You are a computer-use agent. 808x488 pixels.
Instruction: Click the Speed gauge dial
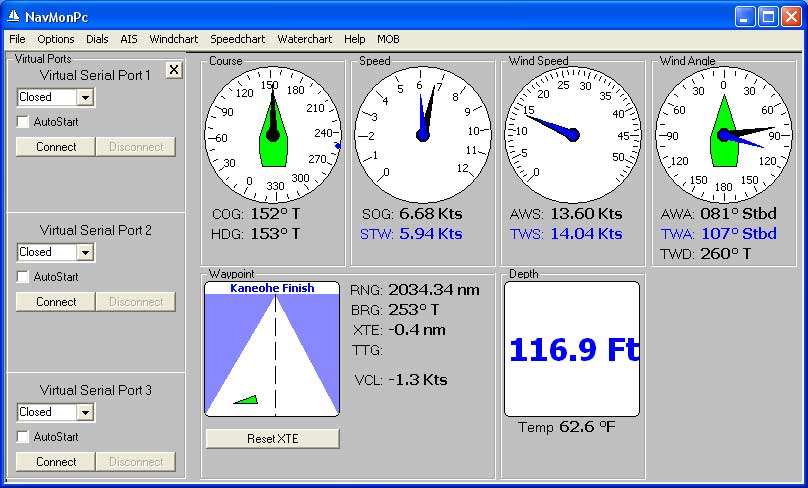(x=422, y=134)
